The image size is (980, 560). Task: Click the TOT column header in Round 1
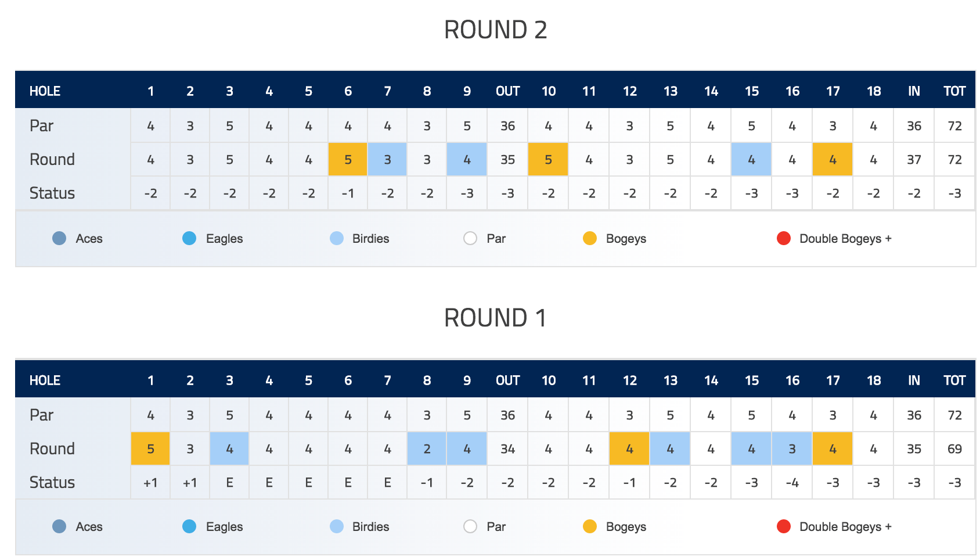[x=954, y=380]
